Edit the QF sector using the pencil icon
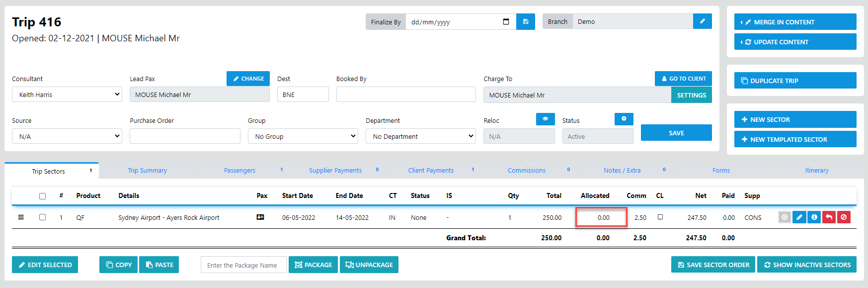This screenshot has height=288, width=868. tap(799, 217)
